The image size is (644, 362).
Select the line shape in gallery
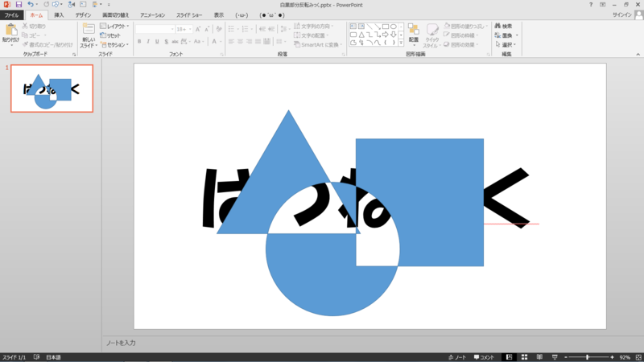(369, 27)
